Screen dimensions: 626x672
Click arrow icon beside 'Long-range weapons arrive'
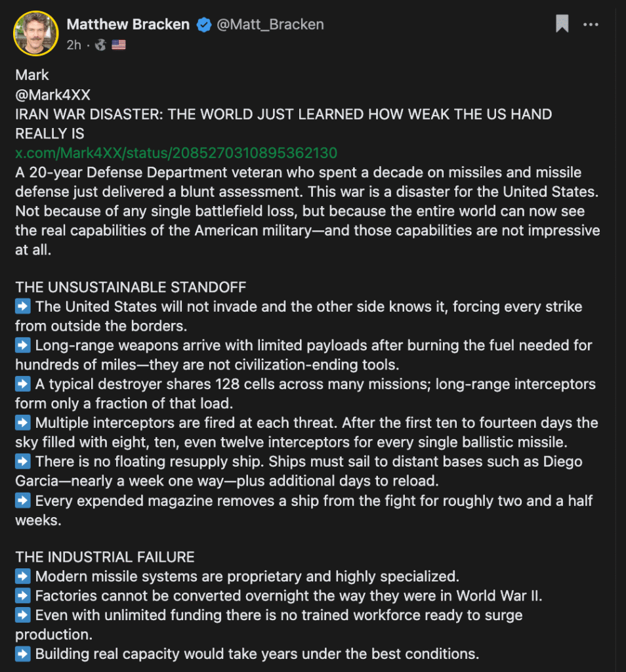[23, 345]
